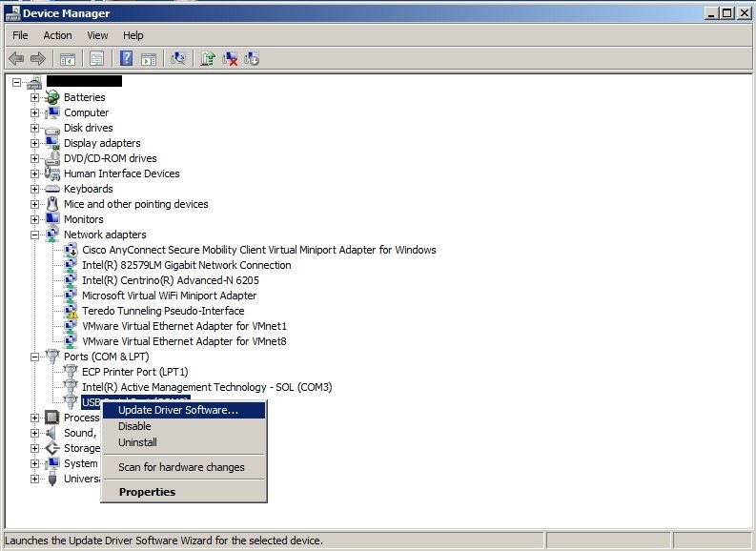The image size is (756, 551).
Task: Collapse the Ports (COM & LPT) node
Action: click(x=34, y=357)
